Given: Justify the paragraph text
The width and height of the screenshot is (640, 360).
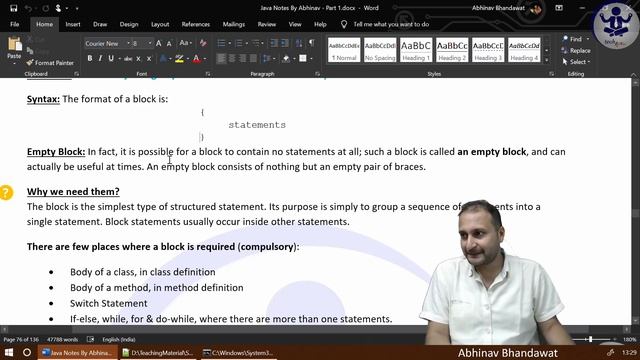Looking at the screenshot, I should tap(253, 59).
